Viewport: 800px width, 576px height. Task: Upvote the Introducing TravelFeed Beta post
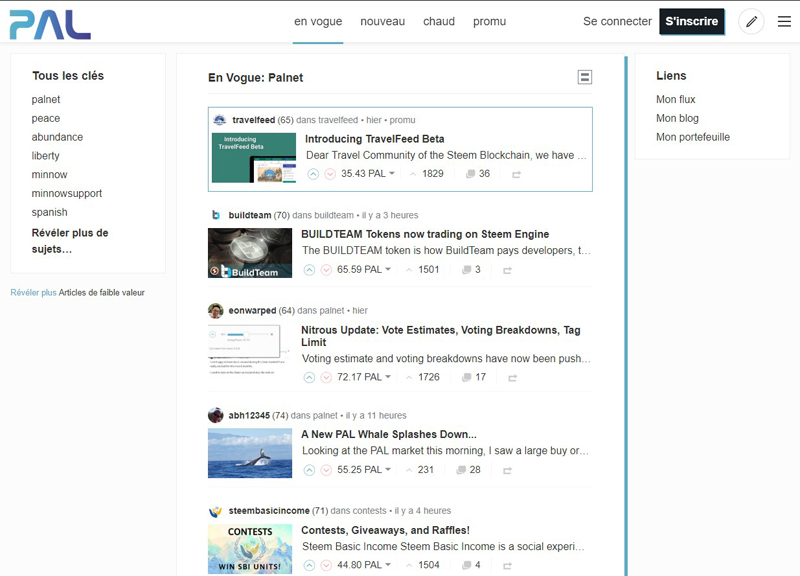coord(313,174)
